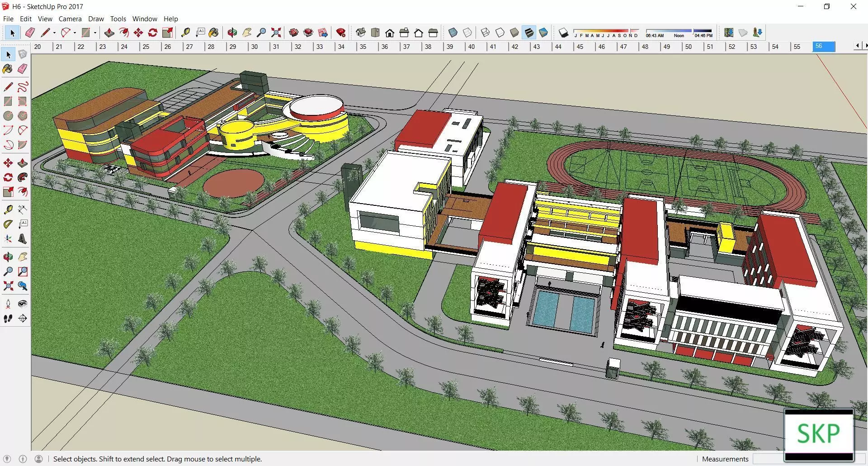Open the 3D Warehouse icon
868x466 pixels.
tap(294, 33)
